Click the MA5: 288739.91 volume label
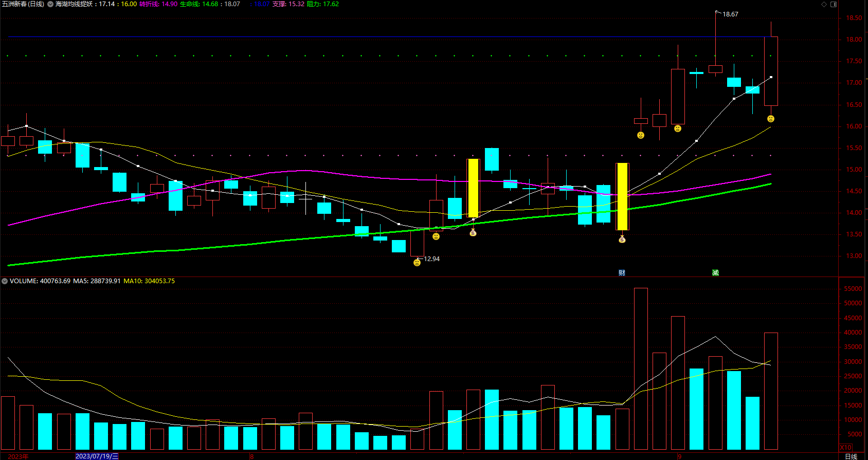 [97, 281]
